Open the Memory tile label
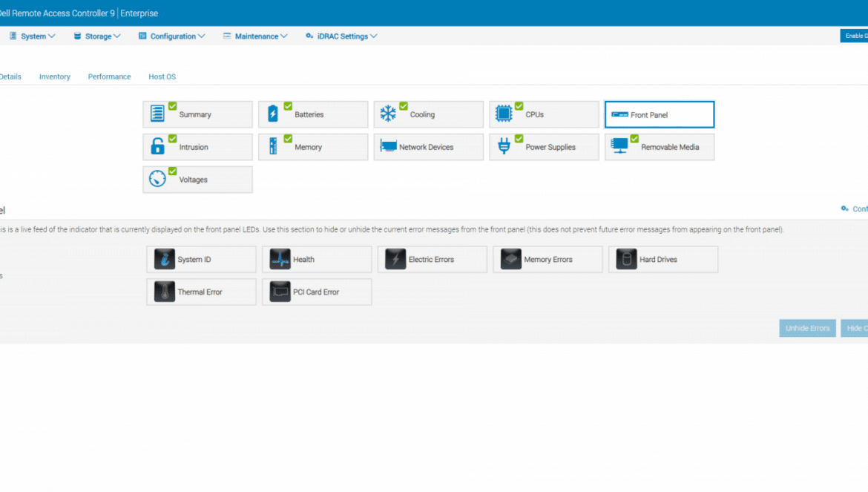Image resolution: width=868 pixels, height=492 pixels. (x=309, y=147)
